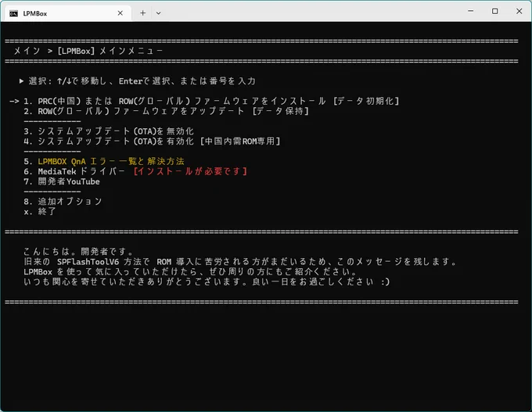Close the LPMBox tab
The width and height of the screenshot is (532, 412).
coord(120,13)
